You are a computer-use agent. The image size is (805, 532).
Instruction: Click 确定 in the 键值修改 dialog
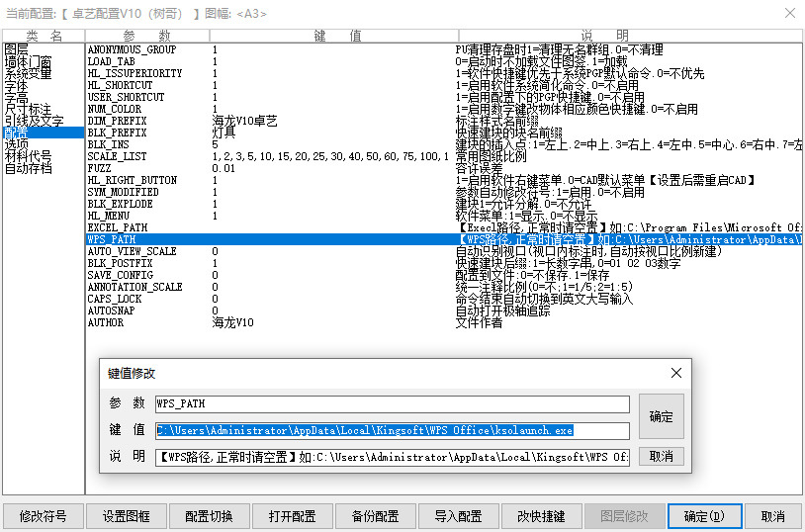[x=661, y=416]
